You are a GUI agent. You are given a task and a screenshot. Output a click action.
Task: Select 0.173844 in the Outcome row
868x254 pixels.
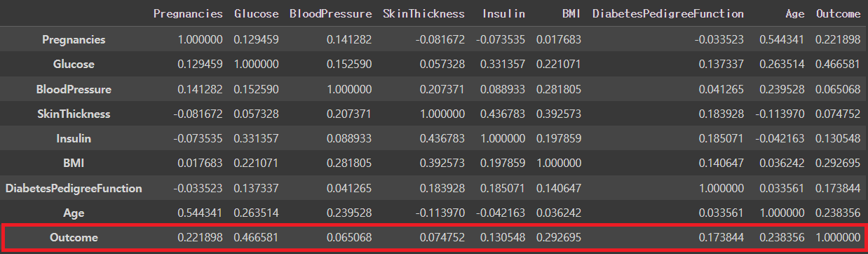pyautogui.click(x=721, y=238)
